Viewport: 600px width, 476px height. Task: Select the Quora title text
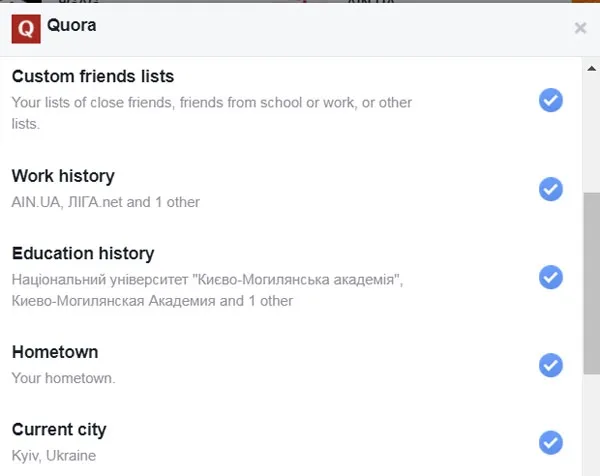point(72,26)
